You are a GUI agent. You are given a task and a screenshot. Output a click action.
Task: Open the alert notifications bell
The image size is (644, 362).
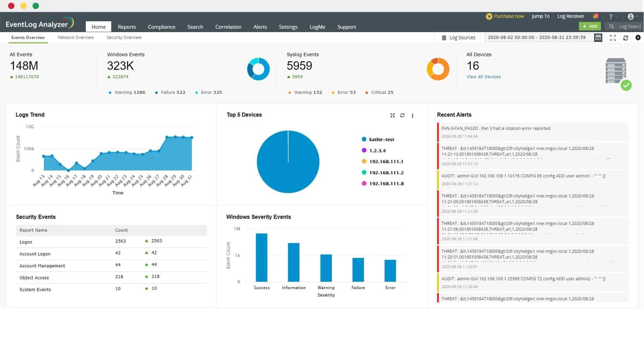coord(596,16)
